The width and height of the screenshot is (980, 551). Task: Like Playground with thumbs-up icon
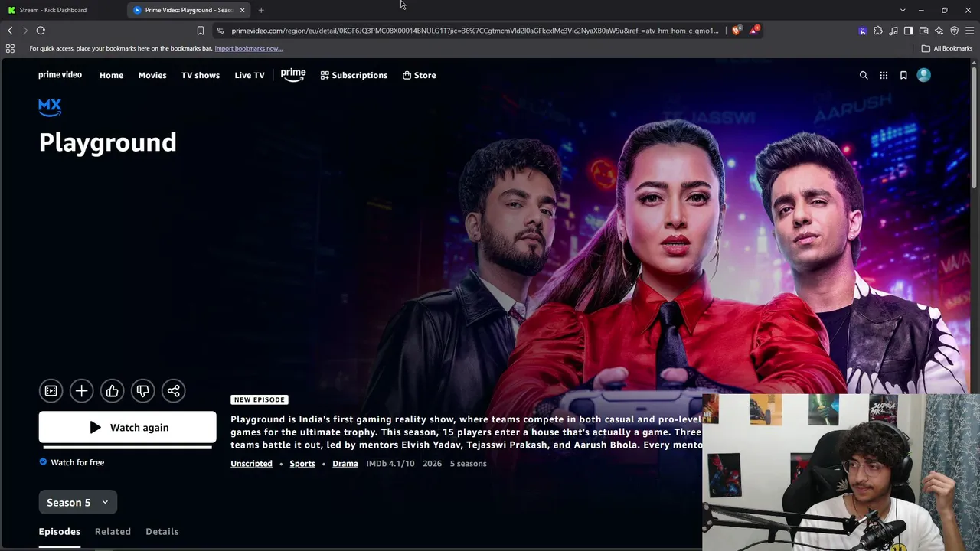pos(112,391)
